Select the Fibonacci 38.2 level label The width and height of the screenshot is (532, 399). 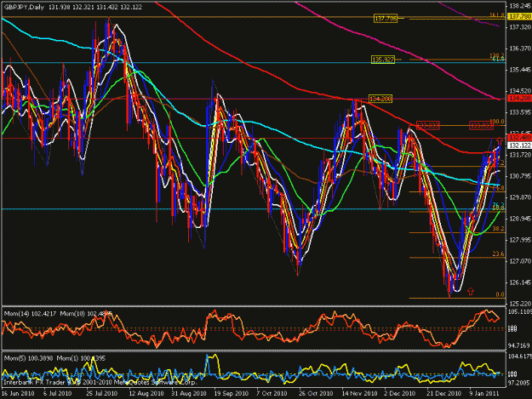click(498, 229)
